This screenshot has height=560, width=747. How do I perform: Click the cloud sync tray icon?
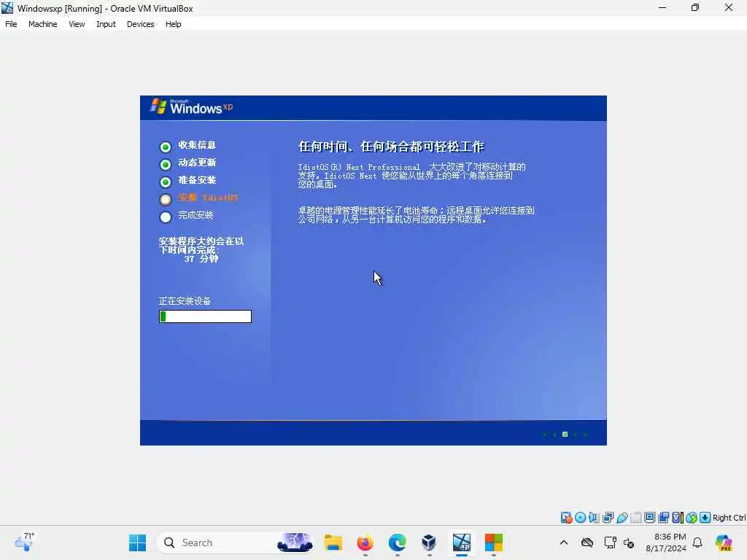(x=587, y=542)
